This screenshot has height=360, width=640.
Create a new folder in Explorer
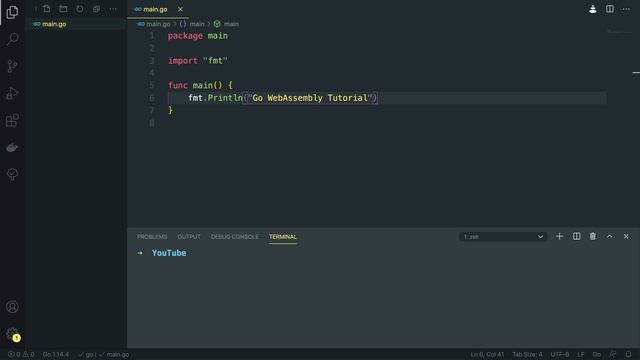pyautogui.click(x=63, y=9)
